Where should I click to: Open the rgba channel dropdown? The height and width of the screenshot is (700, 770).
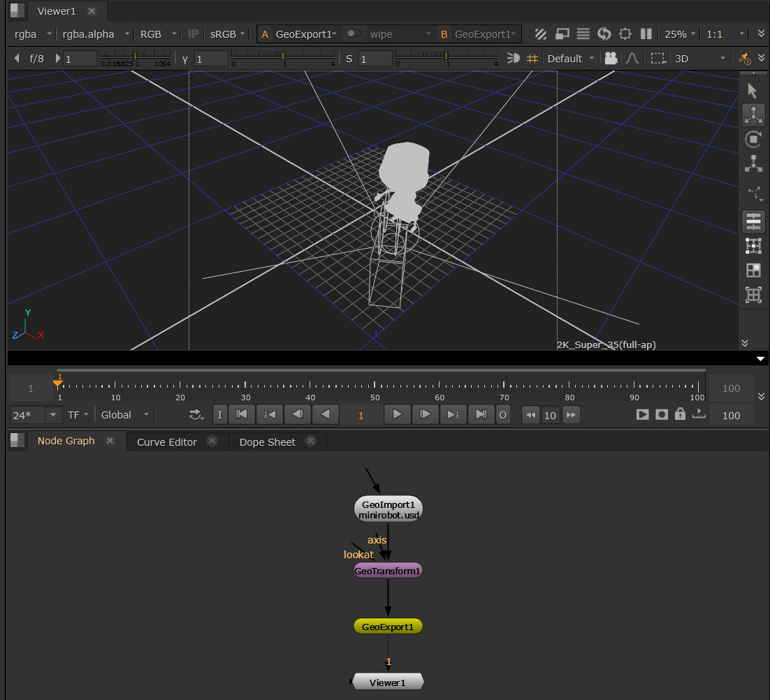point(33,34)
